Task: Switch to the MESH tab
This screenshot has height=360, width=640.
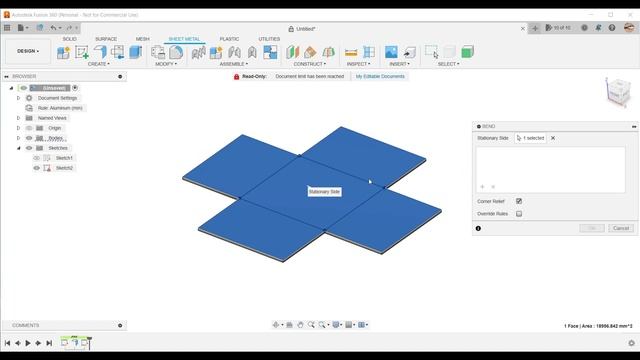Action: [x=142, y=39]
